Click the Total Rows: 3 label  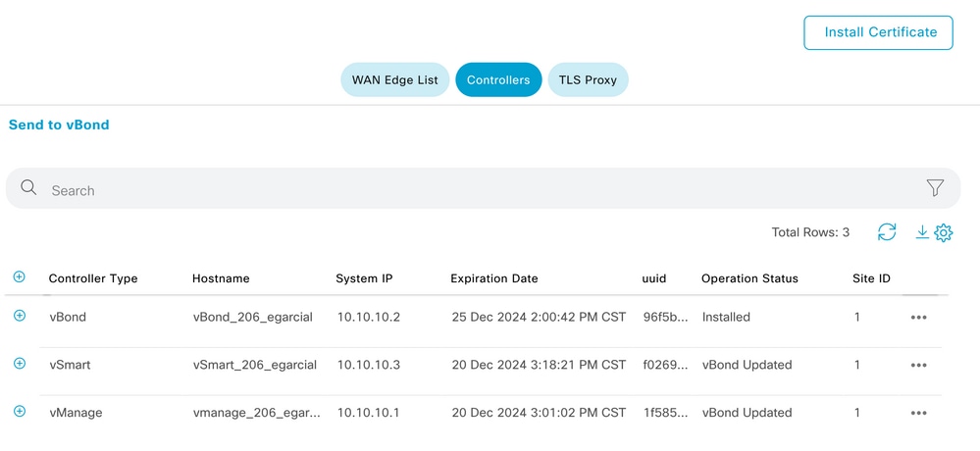click(810, 233)
